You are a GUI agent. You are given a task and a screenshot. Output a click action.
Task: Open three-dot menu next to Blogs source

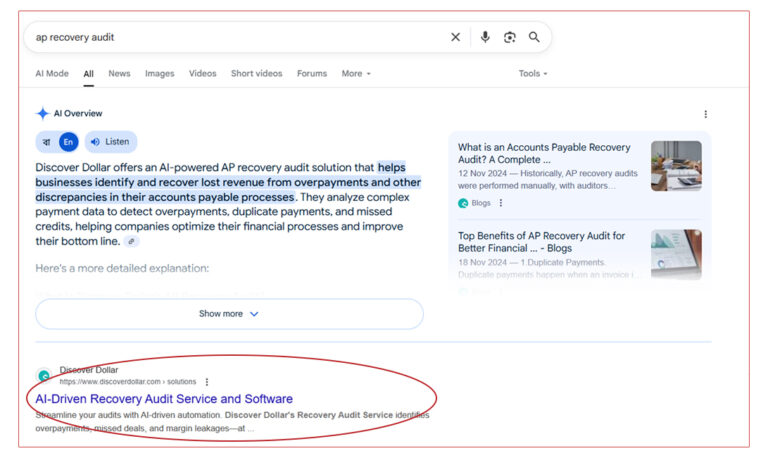point(501,203)
